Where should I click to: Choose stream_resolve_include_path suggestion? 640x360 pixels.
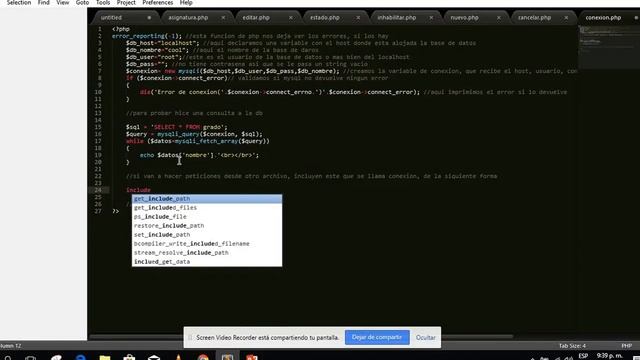point(207,253)
